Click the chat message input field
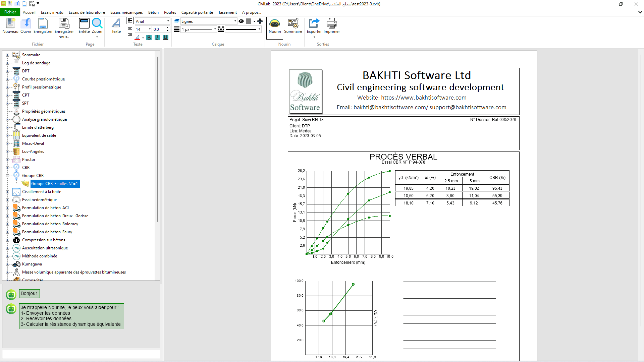The height and width of the screenshot is (362, 644). coord(81,354)
